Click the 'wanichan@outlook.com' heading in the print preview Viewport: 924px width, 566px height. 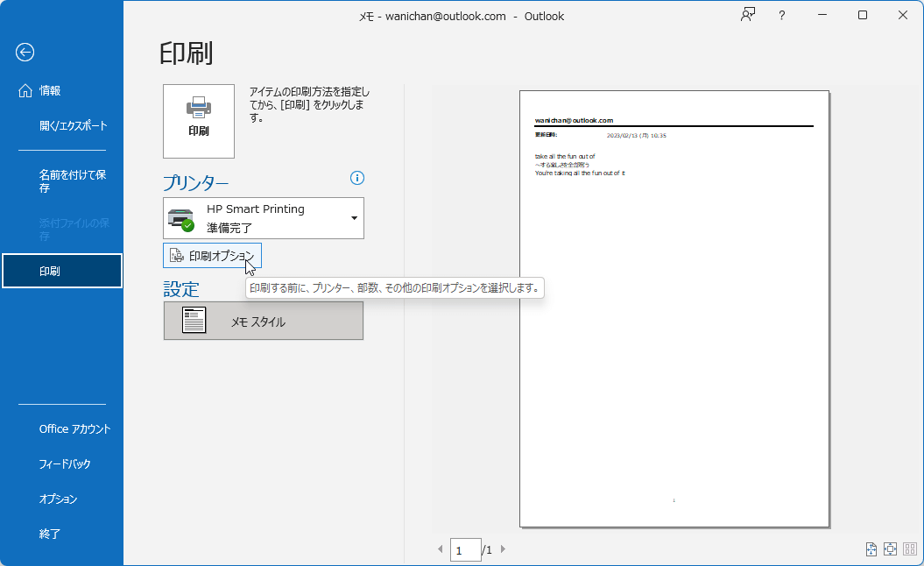coord(574,120)
